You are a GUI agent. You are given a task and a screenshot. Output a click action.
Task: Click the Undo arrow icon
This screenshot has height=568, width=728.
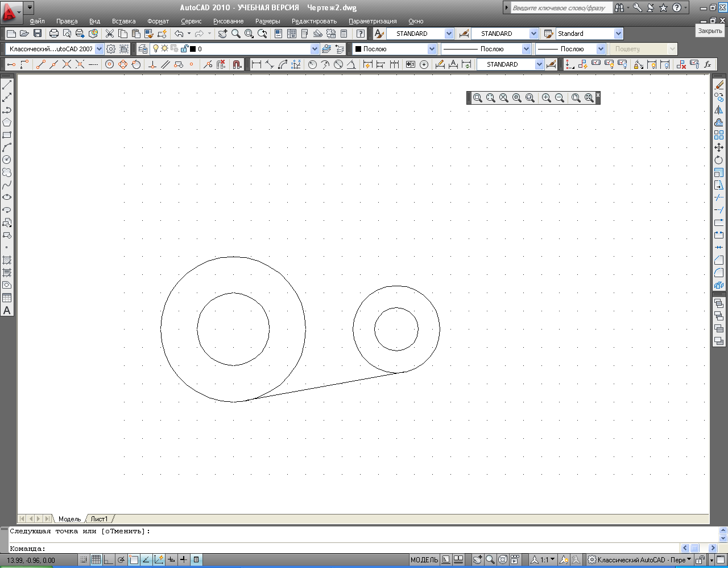(x=179, y=34)
